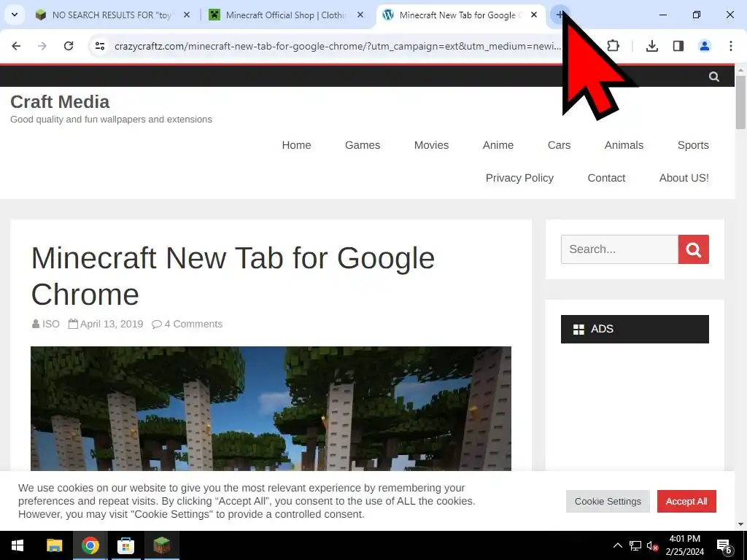Open the 4 Comments link
Image resolution: width=747 pixels, height=560 pixels.
pos(193,324)
